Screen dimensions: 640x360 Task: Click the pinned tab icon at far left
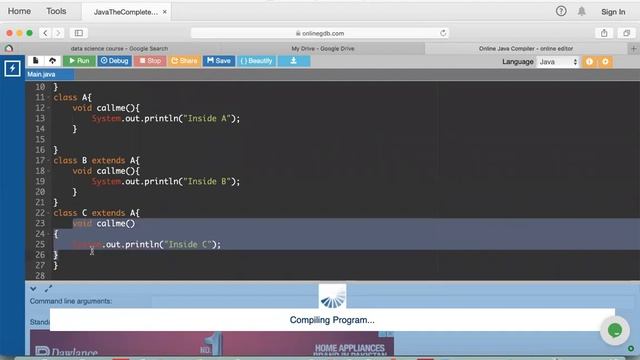[9, 49]
